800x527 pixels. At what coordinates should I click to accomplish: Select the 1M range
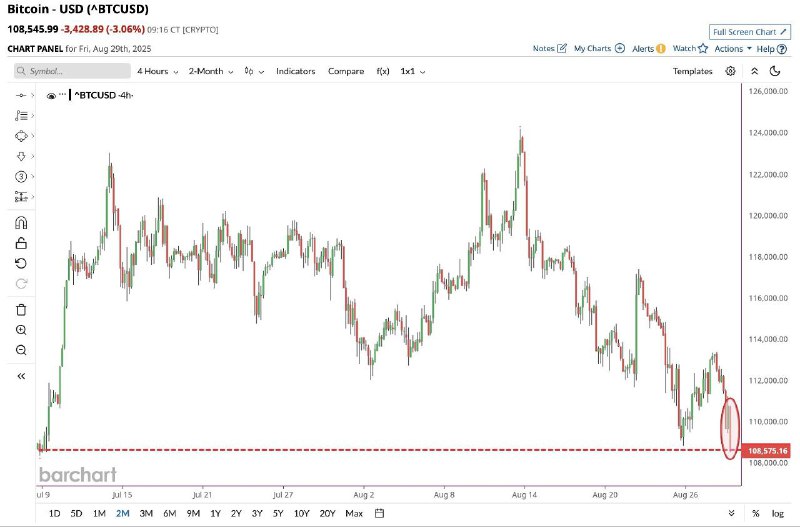[x=99, y=513]
